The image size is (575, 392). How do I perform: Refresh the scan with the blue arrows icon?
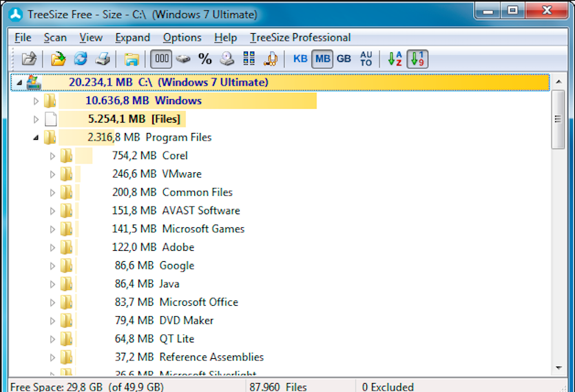(81, 59)
